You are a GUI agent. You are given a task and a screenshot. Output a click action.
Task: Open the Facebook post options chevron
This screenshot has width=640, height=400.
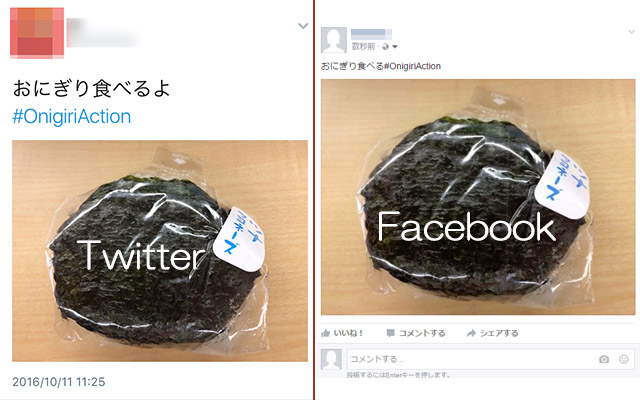point(632,32)
